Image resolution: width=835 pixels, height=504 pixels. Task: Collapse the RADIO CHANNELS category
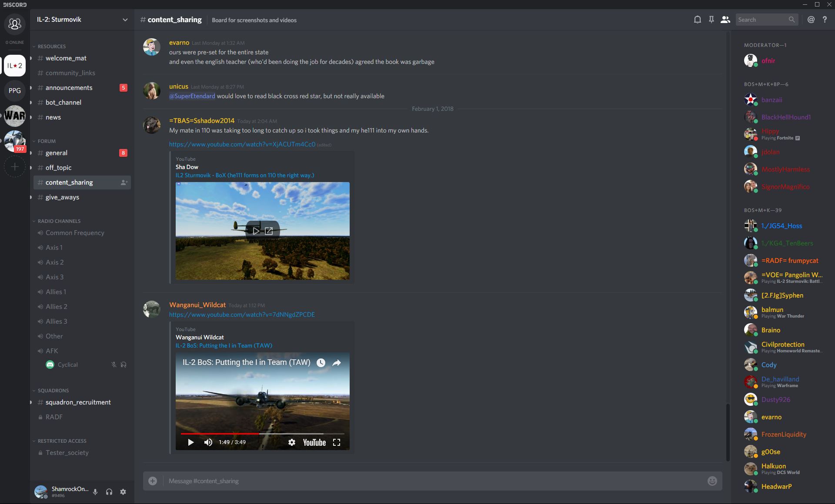59,221
